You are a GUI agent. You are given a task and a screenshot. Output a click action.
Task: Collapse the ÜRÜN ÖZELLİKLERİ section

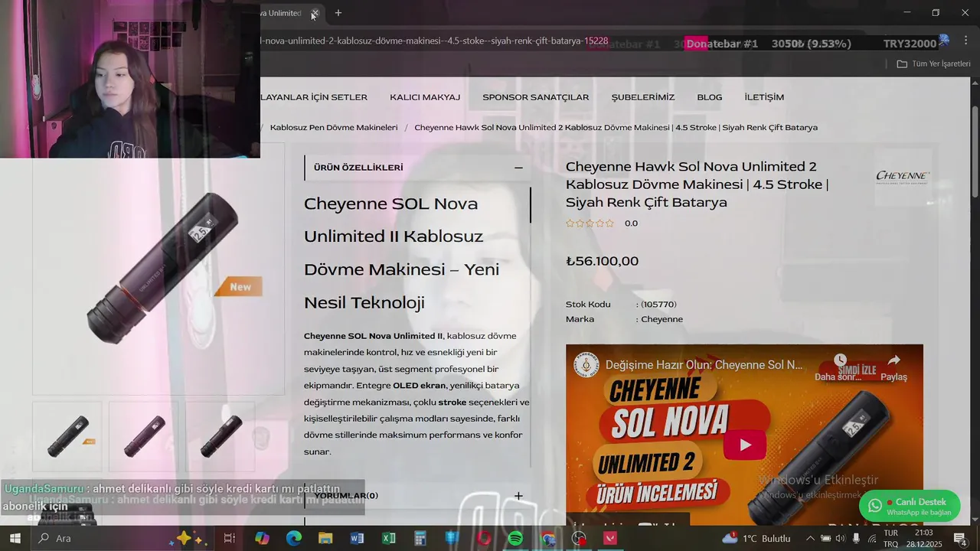(518, 168)
